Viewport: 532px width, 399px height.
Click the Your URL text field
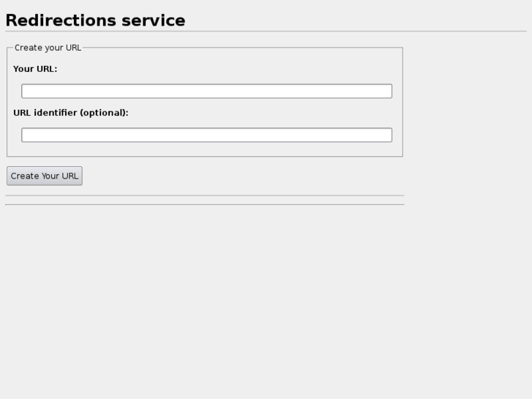[206, 92]
